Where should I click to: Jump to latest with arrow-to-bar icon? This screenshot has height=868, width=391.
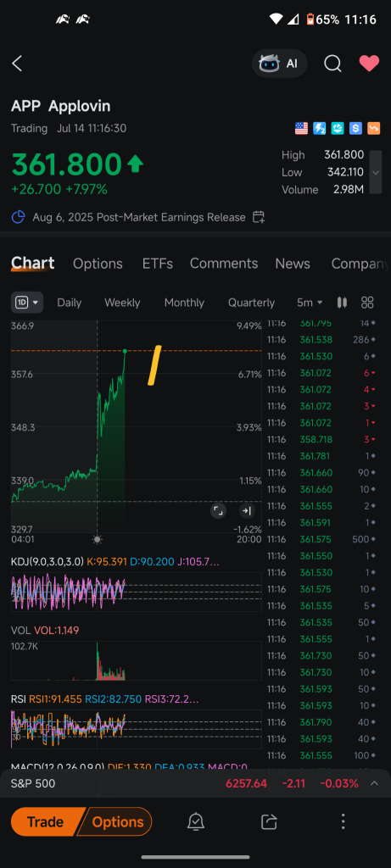247,510
